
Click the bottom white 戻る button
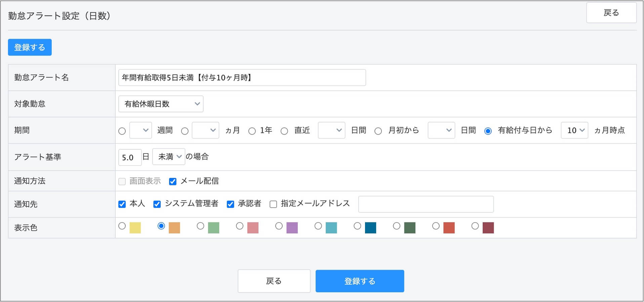click(x=274, y=281)
